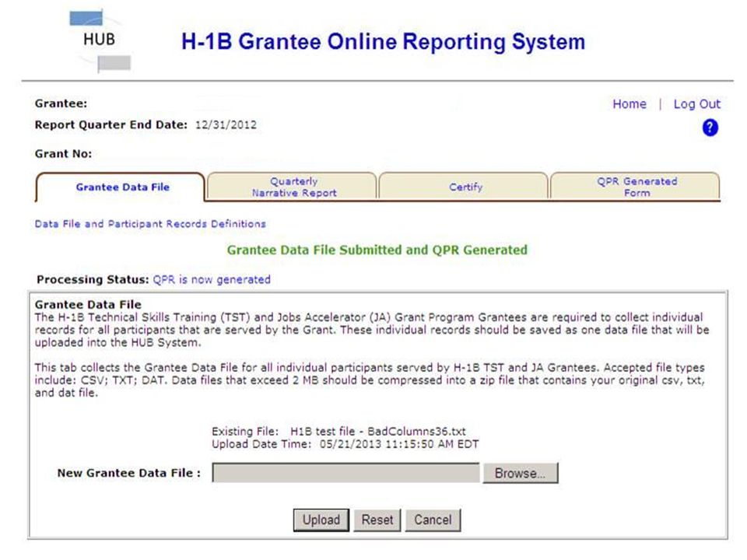Click the Reset button
Image resolution: width=747 pixels, height=560 pixels.
click(377, 520)
